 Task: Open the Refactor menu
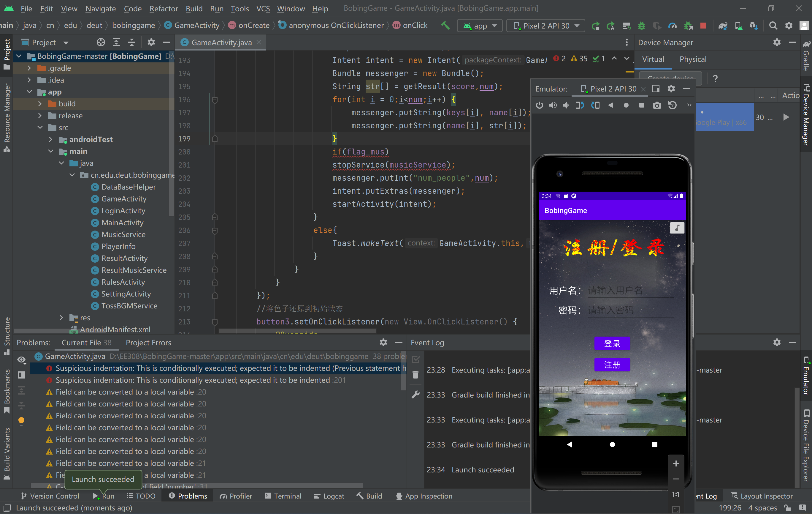(x=164, y=8)
